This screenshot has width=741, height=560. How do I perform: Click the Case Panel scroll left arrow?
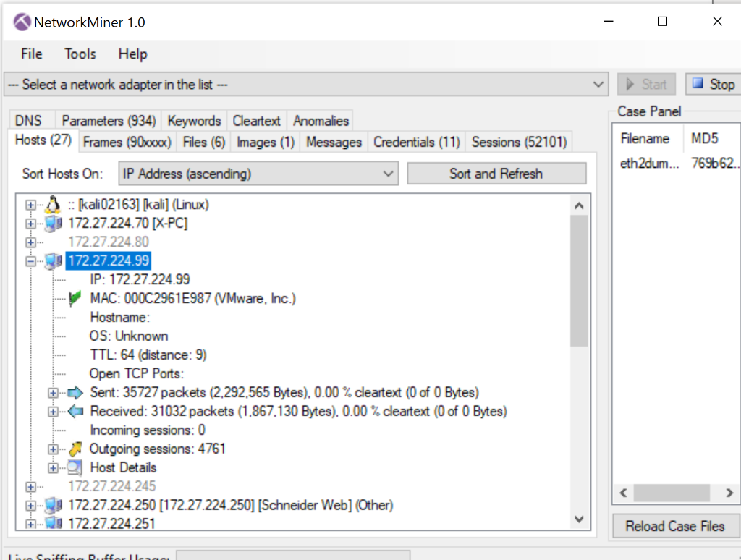point(623,493)
